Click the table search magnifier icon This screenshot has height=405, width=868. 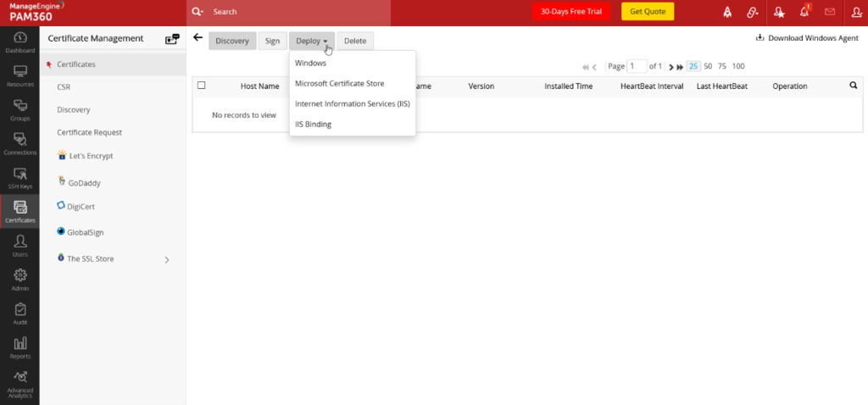[x=854, y=86]
